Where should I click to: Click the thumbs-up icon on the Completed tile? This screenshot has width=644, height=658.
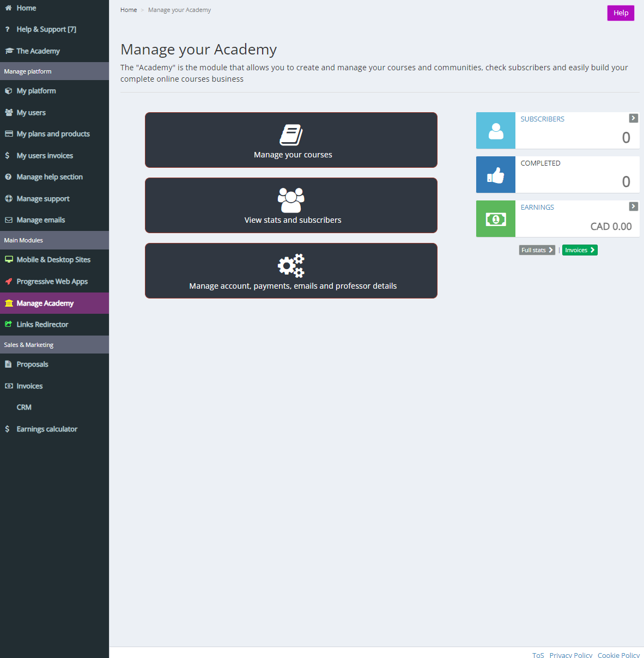495,174
